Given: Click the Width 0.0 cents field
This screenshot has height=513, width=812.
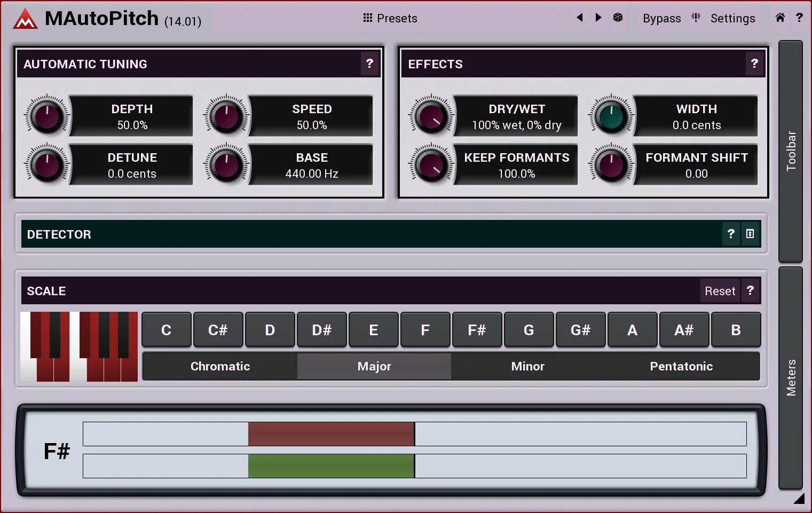Looking at the screenshot, I should coord(696,116).
